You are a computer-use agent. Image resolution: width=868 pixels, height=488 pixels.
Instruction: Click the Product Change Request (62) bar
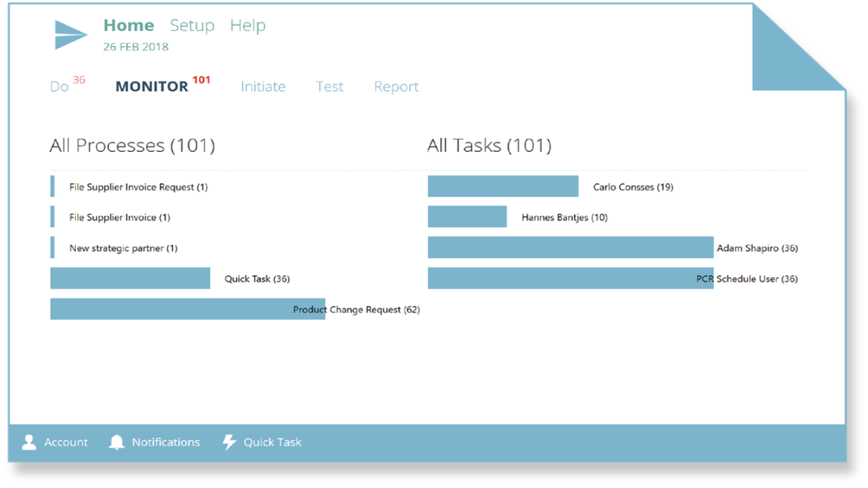188,309
